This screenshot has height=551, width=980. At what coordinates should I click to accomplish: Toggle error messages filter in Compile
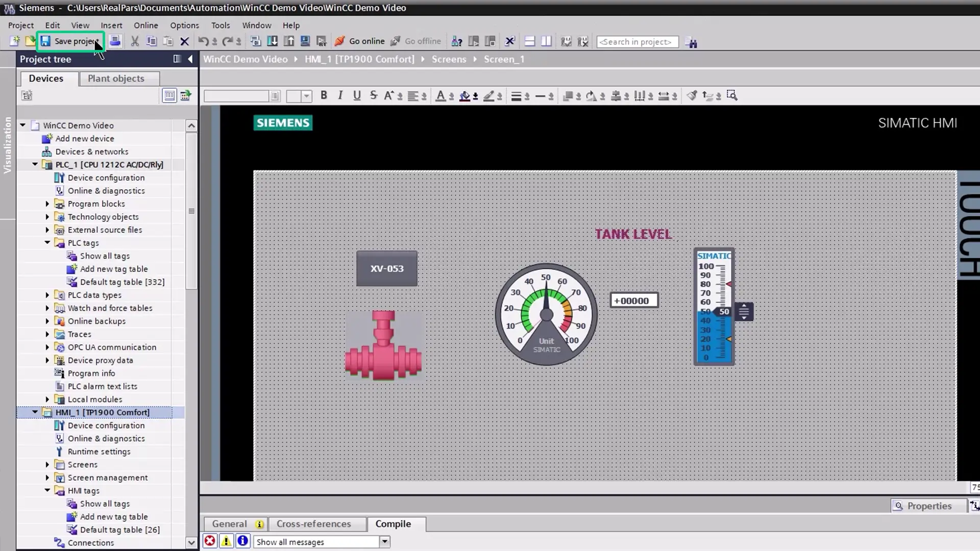209,541
